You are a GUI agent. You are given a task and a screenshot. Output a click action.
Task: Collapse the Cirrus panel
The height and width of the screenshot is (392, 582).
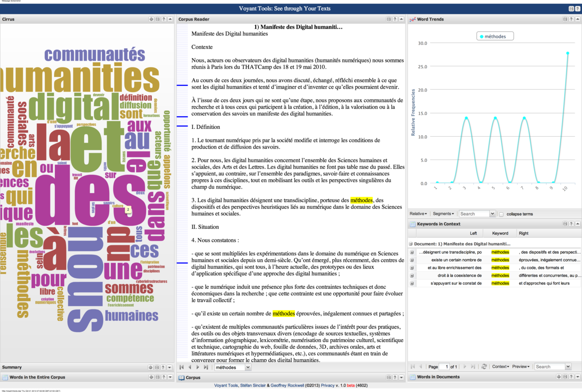coord(170,19)
